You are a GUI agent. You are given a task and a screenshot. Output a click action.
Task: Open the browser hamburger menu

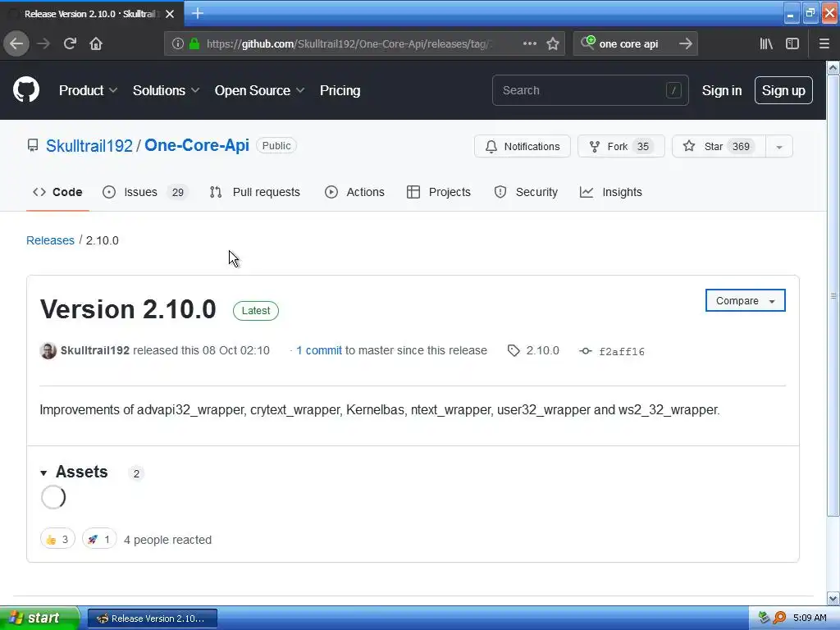click(x=824, y=44)
